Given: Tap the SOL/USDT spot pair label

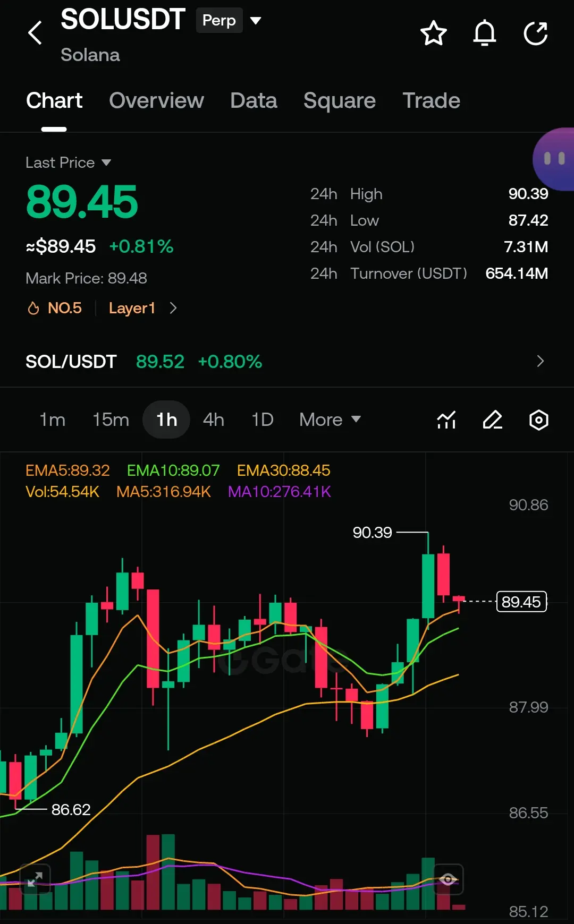Looking at the screenshot, I should point(71,362).
